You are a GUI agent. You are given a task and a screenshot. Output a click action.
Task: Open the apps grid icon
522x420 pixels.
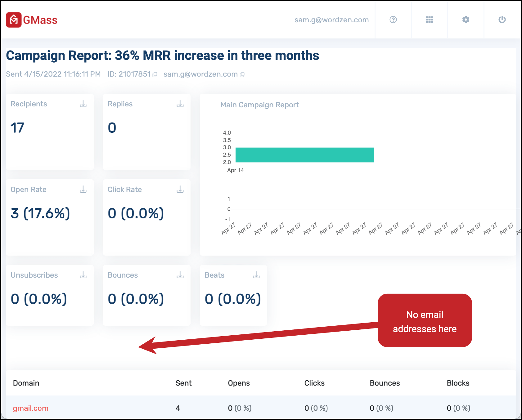(x=430, y=20)
